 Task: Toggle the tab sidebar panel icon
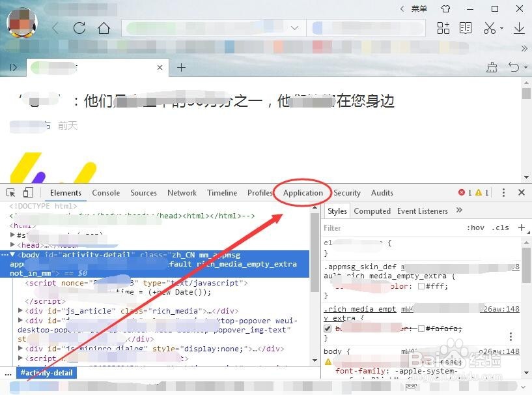pos(14,68)
